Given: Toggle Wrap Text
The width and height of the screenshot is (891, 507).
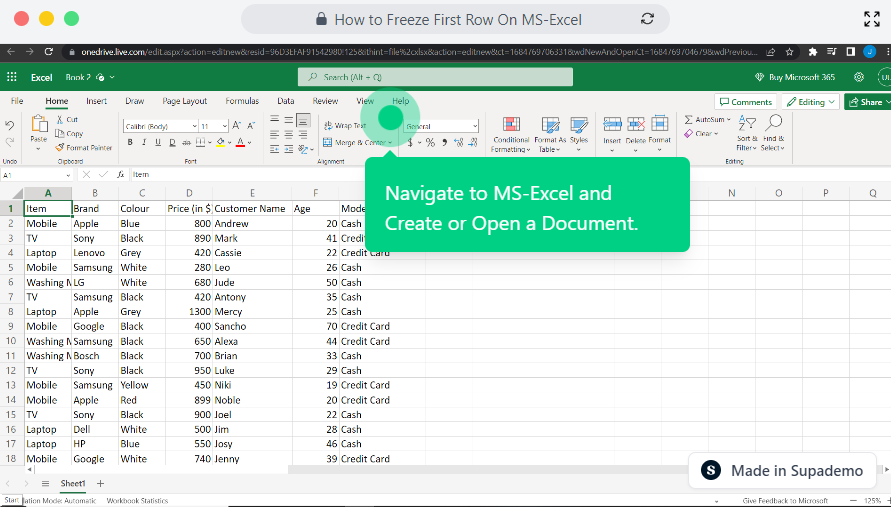Looking at the screenshot, I should (345, 126).
